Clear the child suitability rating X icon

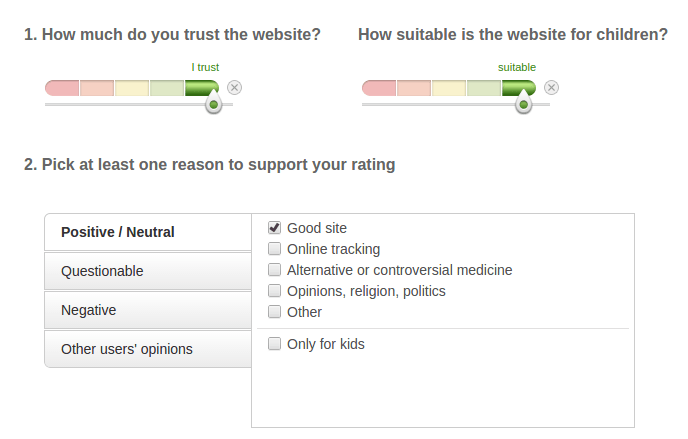[x=551, y=88]
